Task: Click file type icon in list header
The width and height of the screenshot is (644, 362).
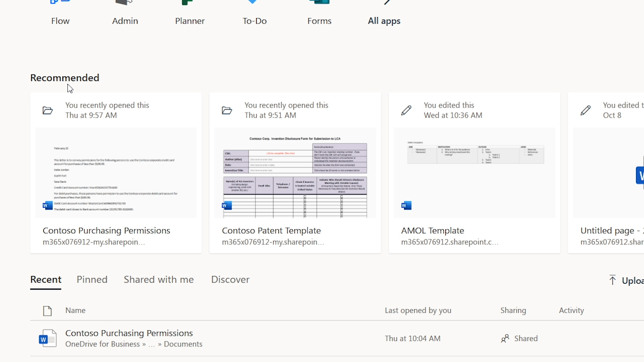Action: pos(47,311)
